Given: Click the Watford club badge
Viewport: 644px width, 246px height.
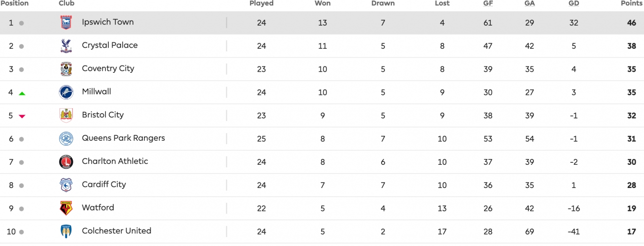Looking at the screenshot, I should click(x=66, y=208).
